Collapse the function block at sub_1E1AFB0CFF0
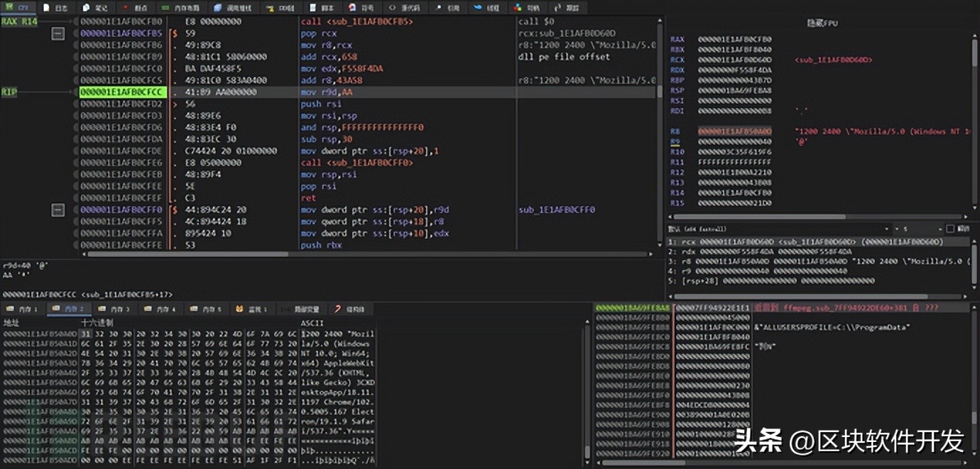This screenshot has width=980, height=469. coord(58,210)
